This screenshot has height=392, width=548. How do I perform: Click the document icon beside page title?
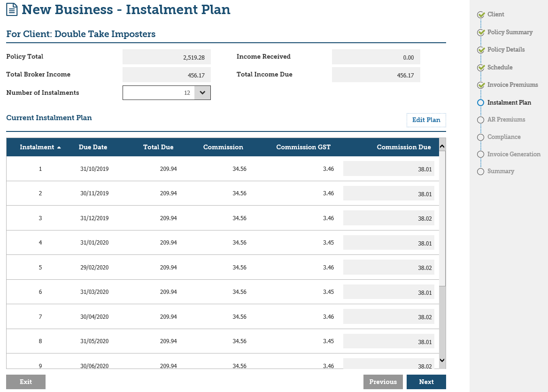pyautogui.click(x=12, y=9)
